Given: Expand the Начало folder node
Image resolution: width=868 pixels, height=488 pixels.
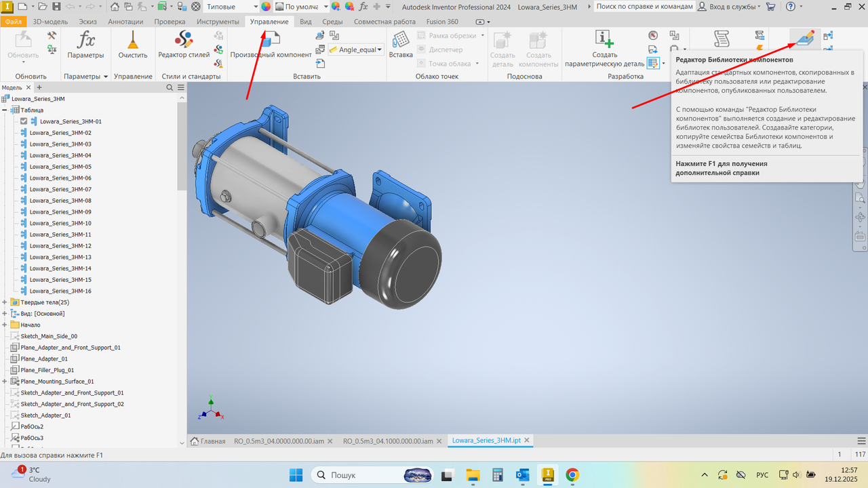Looking at the screenshot, I should click(x=5, y=325).
